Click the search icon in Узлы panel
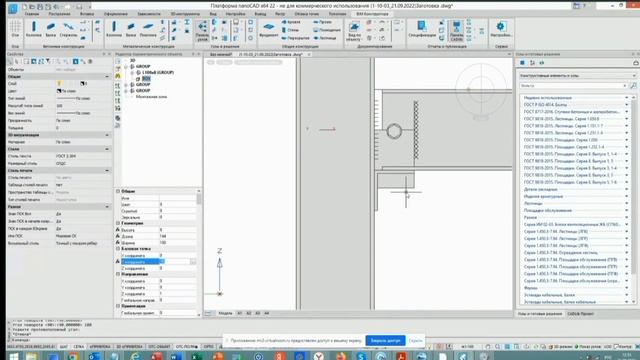Viewport: 640px width, 360px height. tap(633, 86)
